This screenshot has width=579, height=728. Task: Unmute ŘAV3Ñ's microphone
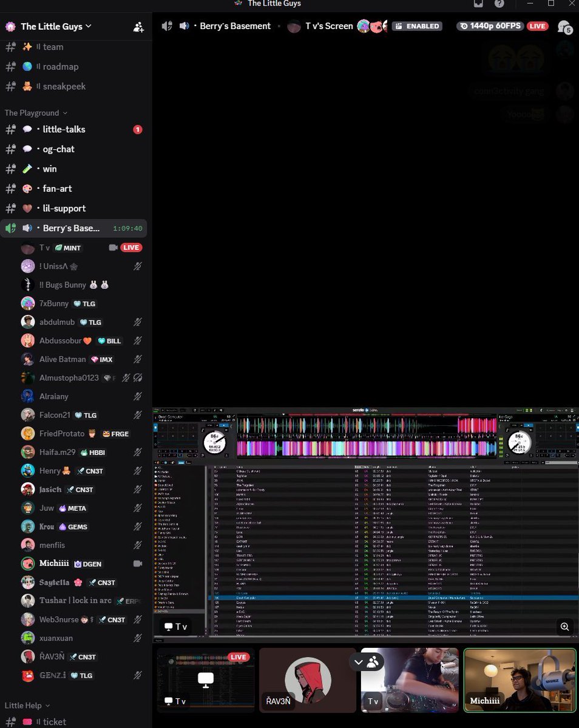[137, 656]
